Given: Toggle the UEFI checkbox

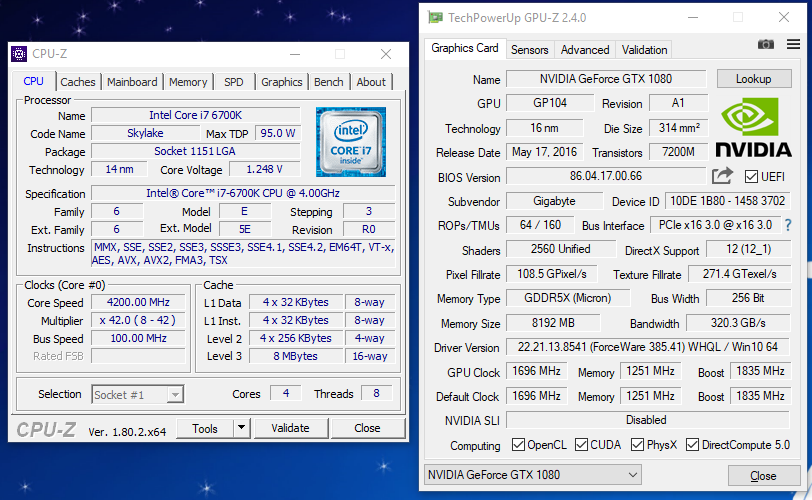Looking at the screenshot, I should [751, 177].
